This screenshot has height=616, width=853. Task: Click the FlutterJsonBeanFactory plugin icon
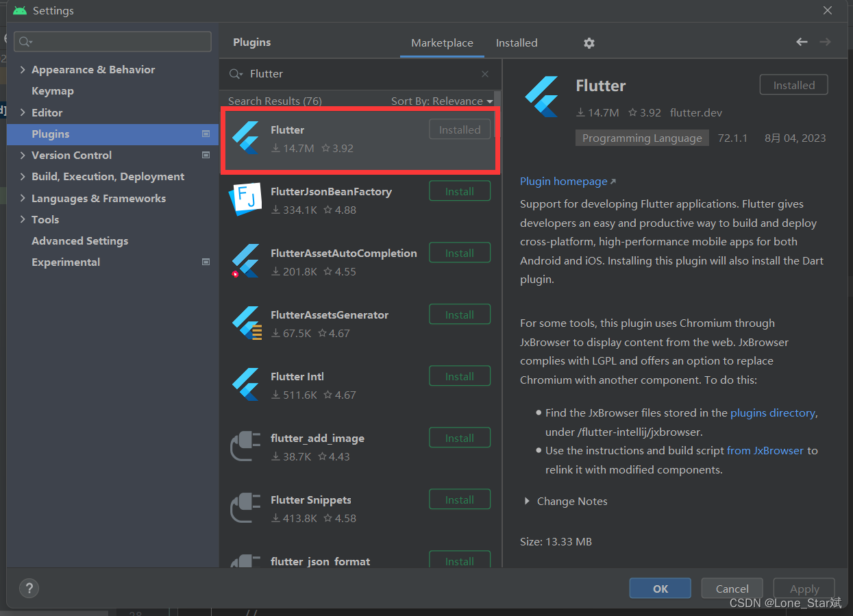[x=245, y=199]
